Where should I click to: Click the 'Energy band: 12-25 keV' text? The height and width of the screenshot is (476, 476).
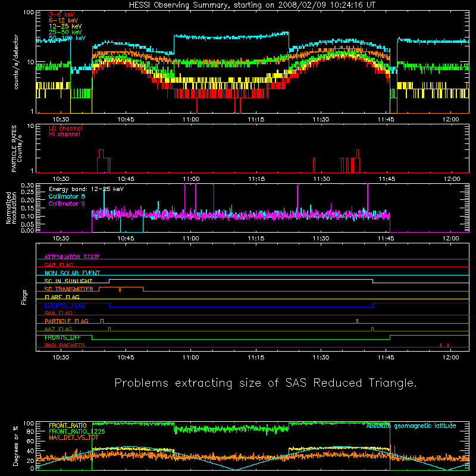[x=86, y=189]
